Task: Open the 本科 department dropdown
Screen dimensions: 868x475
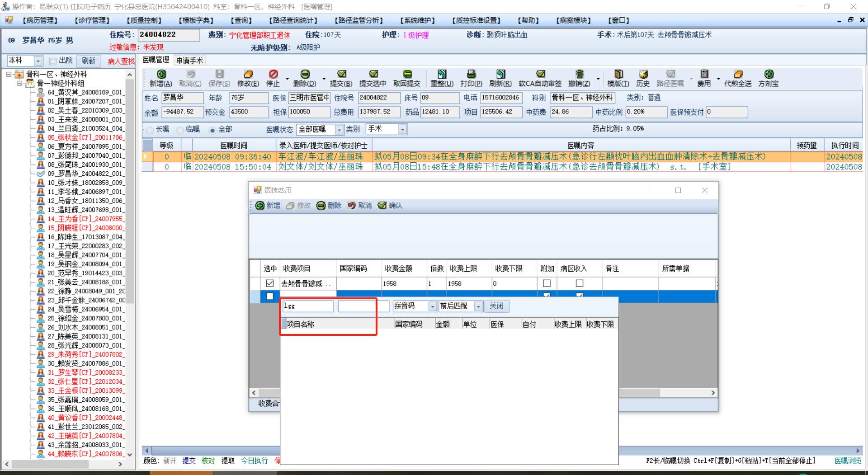Action: pyautogui.click(x=38, y=61)
